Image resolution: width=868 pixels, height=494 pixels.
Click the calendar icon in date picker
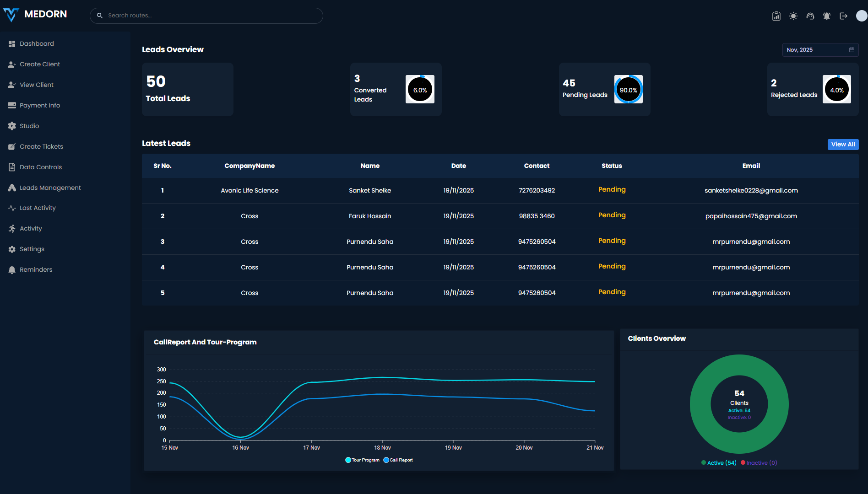click(x=852, y=50)
